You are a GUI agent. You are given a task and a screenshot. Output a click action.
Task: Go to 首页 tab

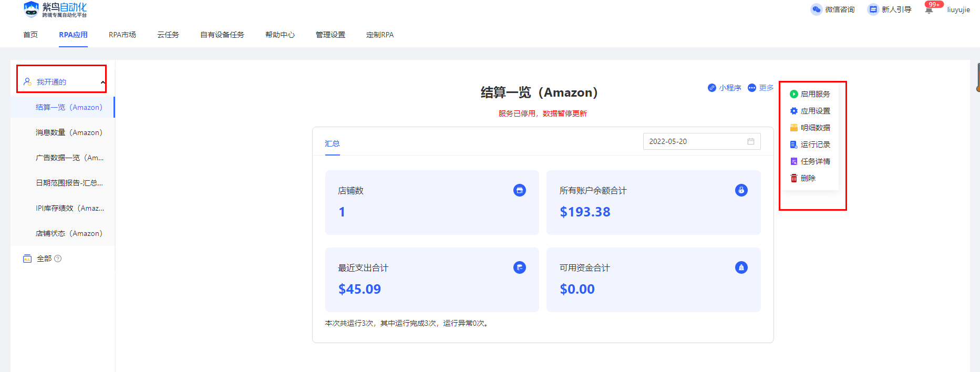(x=30, y=35)
